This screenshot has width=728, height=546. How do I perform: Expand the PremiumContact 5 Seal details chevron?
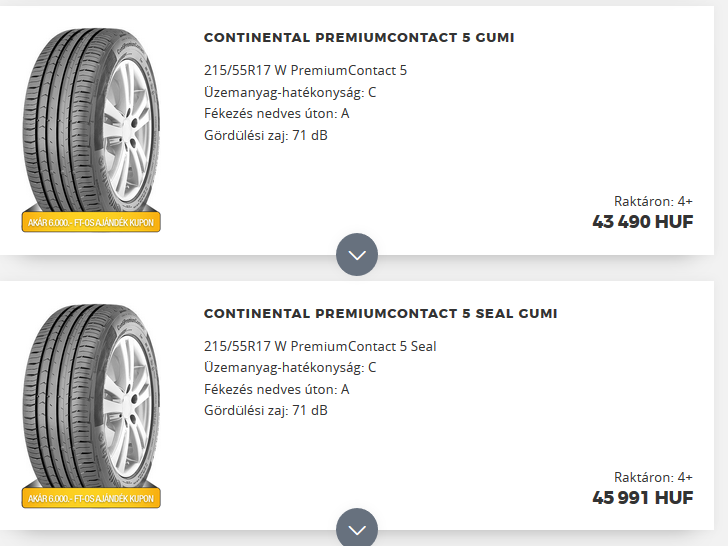click(357, 529)
